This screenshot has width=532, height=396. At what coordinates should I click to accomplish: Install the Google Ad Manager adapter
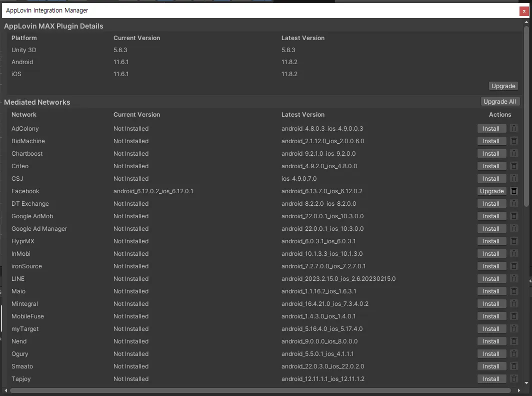[x=491, y=229]
